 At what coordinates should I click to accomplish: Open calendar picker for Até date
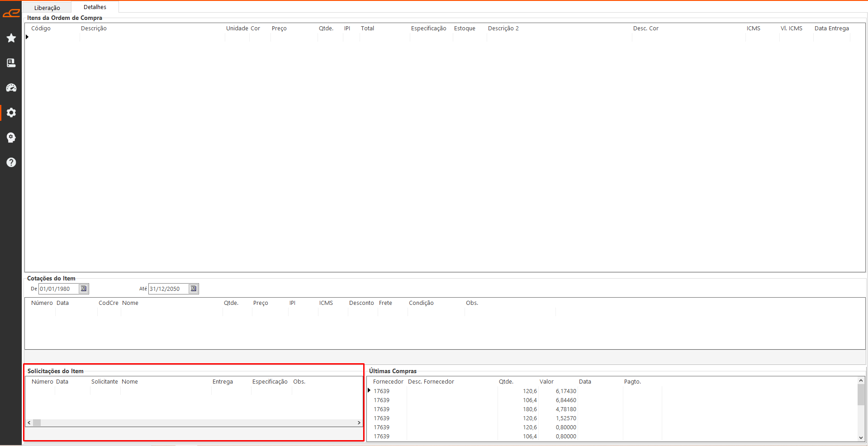tap(194, 289)
